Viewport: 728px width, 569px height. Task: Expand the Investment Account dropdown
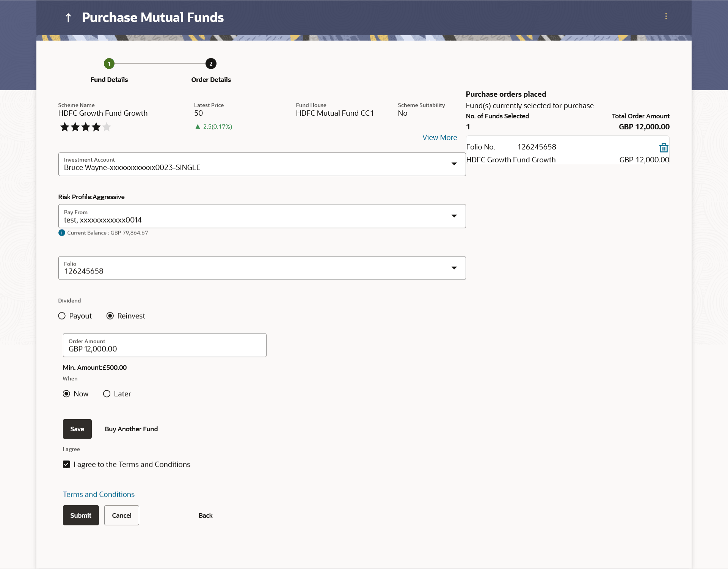[454, 164]
